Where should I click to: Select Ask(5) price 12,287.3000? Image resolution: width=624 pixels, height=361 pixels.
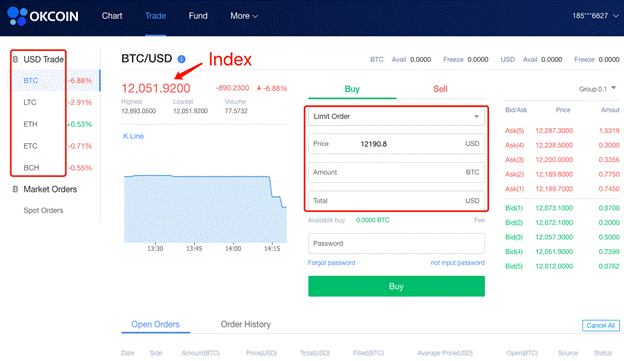point(554,131)
